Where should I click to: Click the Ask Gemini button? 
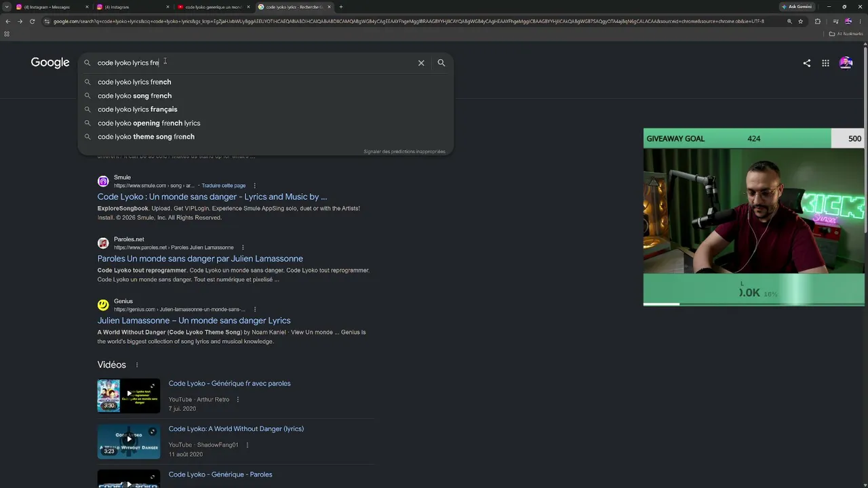[797, 7]
